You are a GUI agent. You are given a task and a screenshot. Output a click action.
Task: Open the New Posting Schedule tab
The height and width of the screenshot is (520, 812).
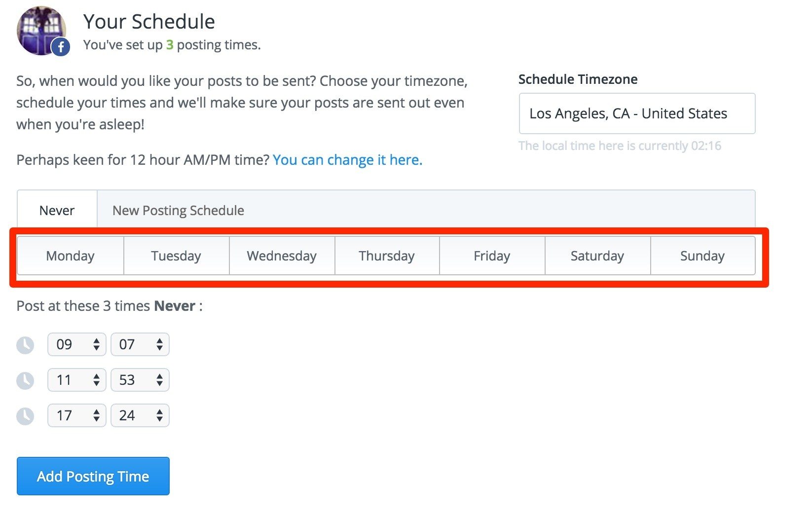(178, 210)
